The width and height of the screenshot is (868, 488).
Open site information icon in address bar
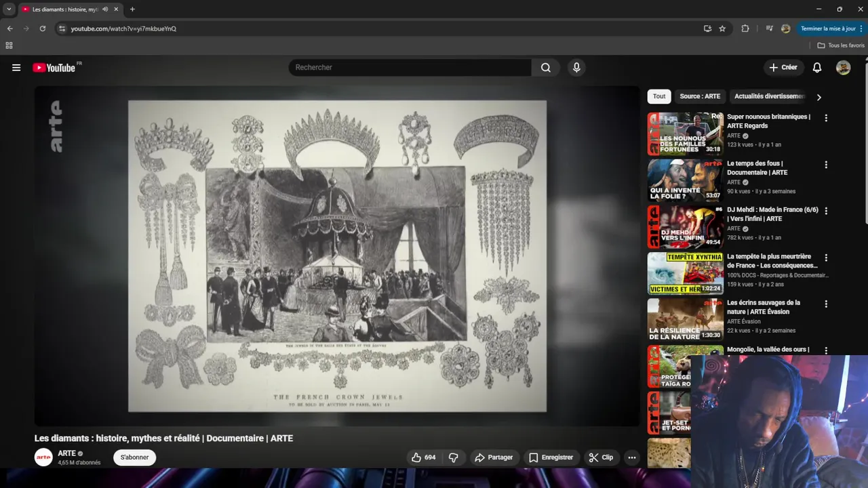[62, 28]
